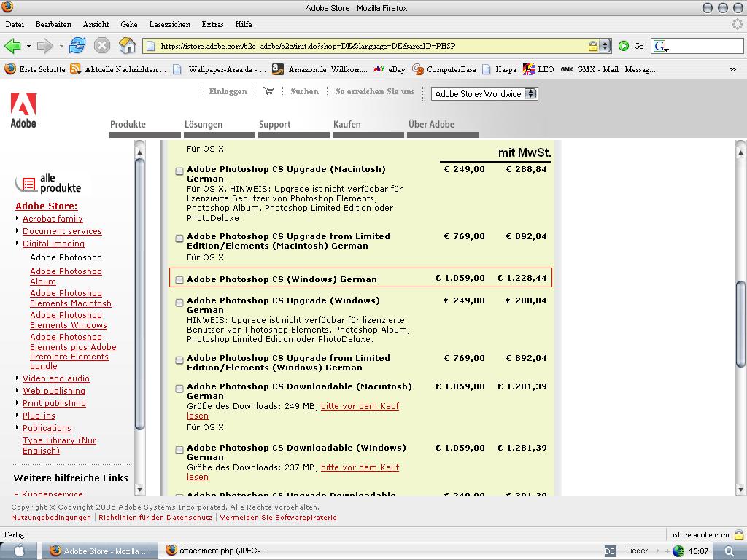Open the Adobe Photoshop Album link

point(66,276)
